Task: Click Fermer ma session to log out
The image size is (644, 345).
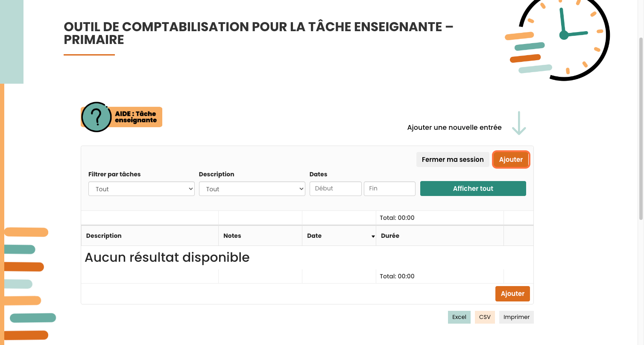Action: pos(453,160)
